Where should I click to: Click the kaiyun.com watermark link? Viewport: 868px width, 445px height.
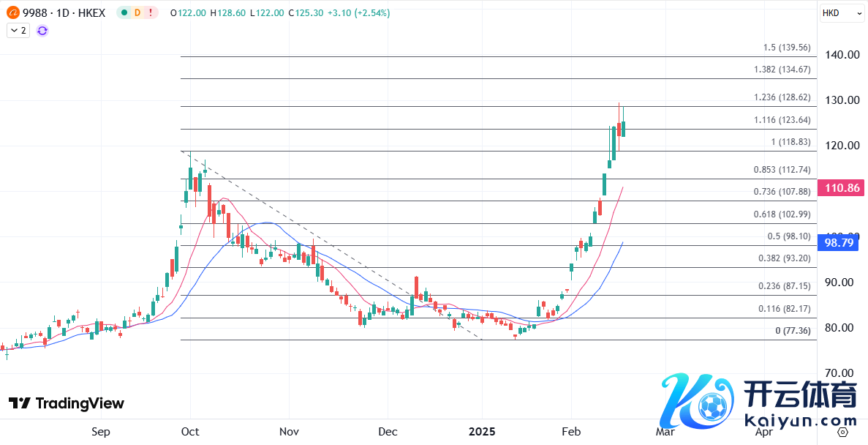click(800, 421)
